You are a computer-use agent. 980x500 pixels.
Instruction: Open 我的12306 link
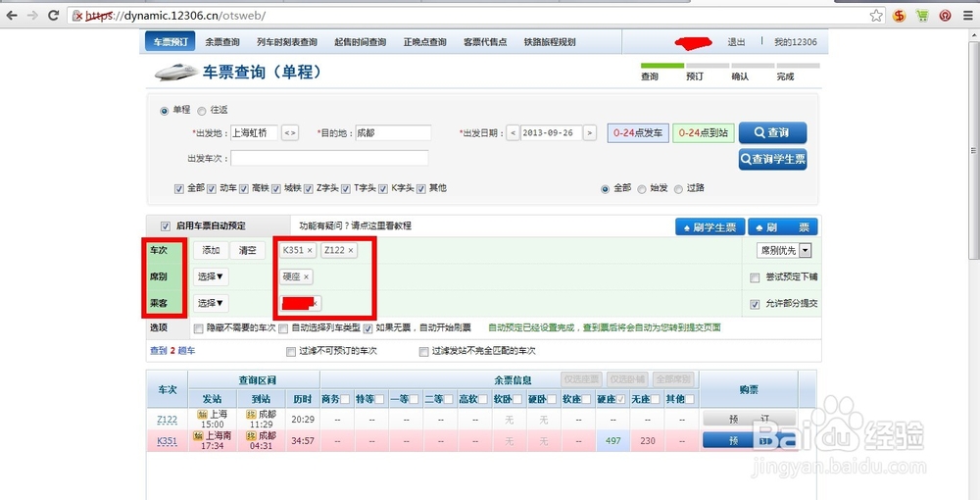795,42
